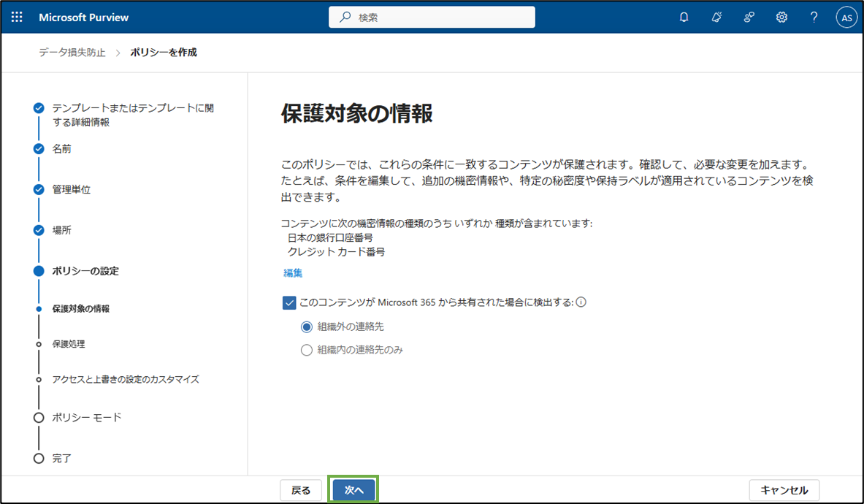Go to the 場所 step

point(61,230)
